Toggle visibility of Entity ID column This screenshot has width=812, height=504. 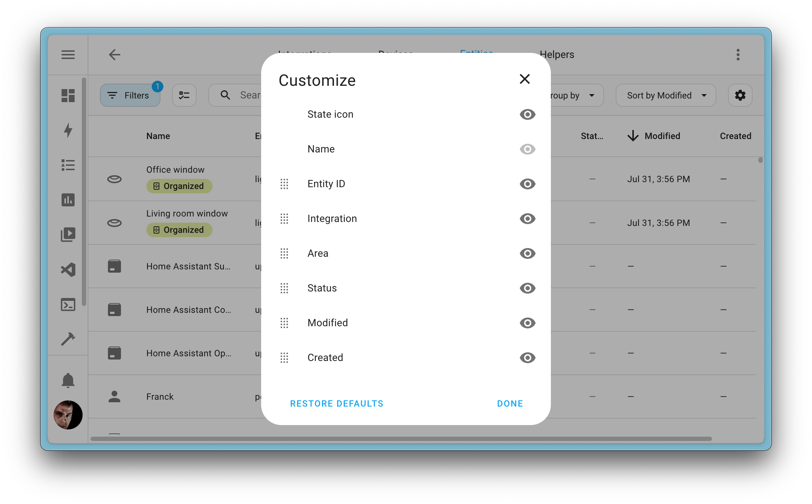point(527,184)
